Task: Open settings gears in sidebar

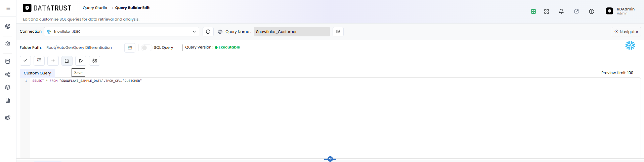Action: [8, 44]
